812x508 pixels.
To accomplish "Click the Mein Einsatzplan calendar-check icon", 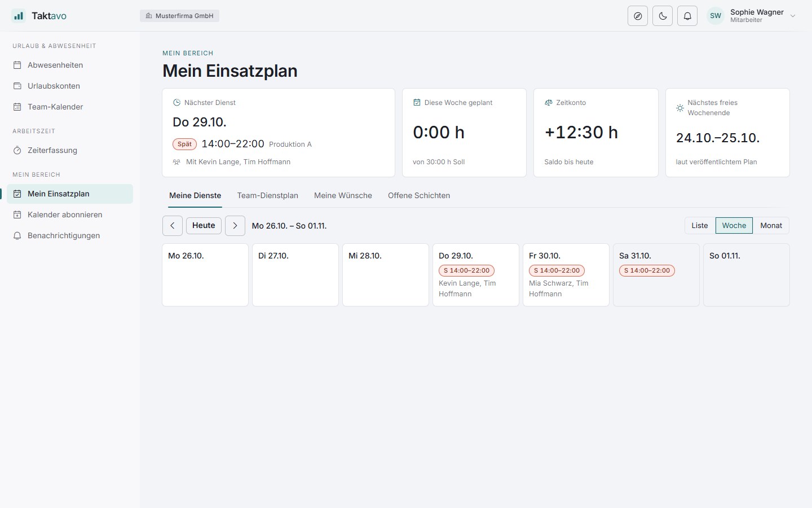I will [17, 194].
